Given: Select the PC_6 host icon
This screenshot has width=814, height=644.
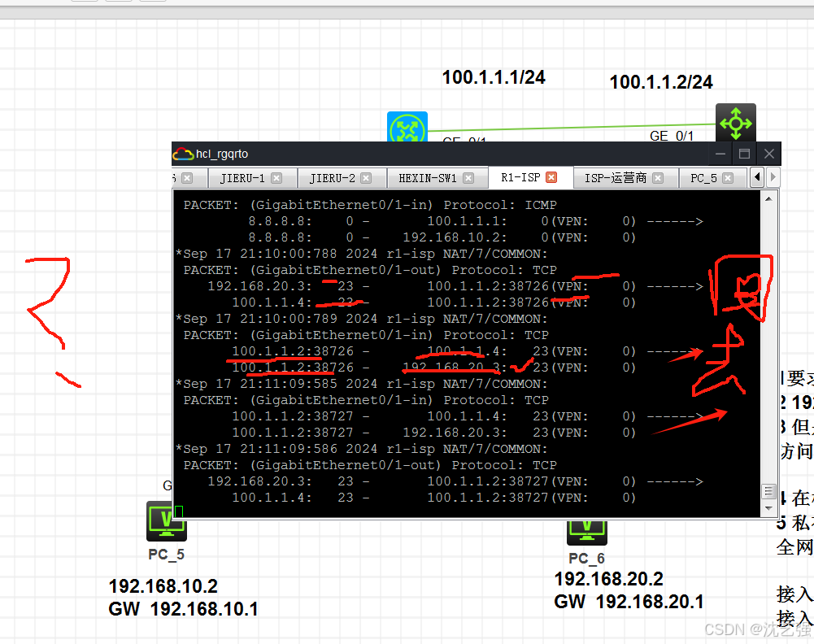Looking at the screenshot, I should pyautogui.click(x=586, y=533).
